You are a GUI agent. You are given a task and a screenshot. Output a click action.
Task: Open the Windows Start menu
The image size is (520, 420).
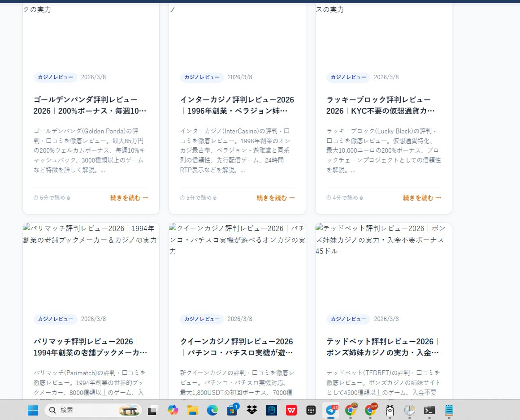[x=33, y=410]
